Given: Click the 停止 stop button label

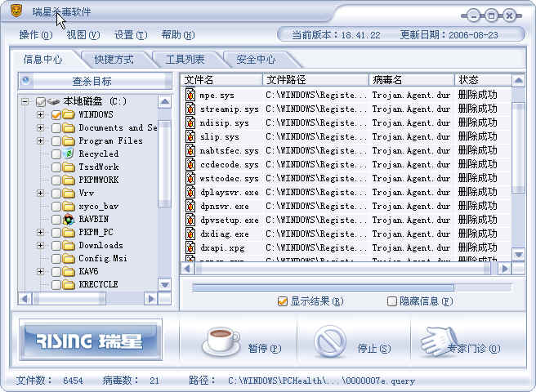Looking at the screenshot, I should coord(373,348).
